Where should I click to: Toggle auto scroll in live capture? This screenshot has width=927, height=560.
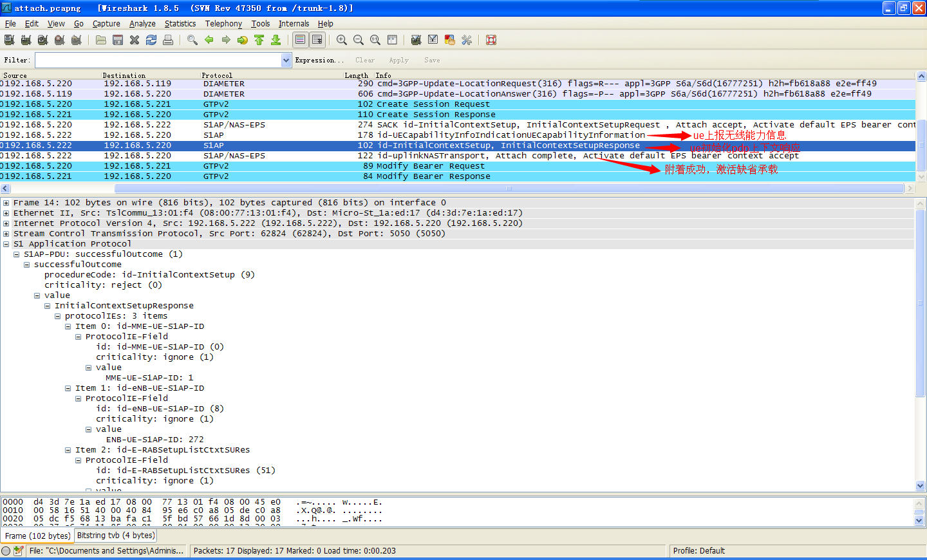[x=317, y=40]
